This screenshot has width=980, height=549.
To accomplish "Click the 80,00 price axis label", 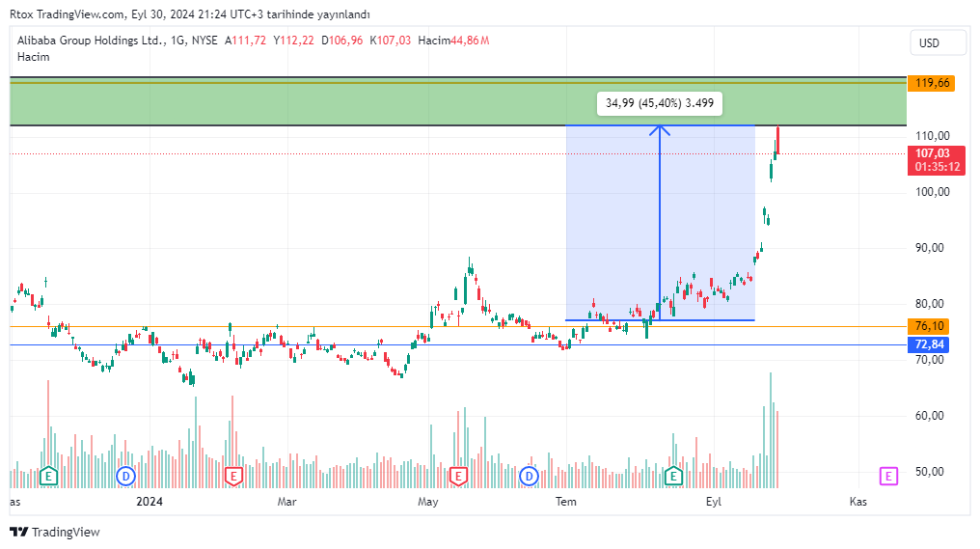I will pos(930,304).
